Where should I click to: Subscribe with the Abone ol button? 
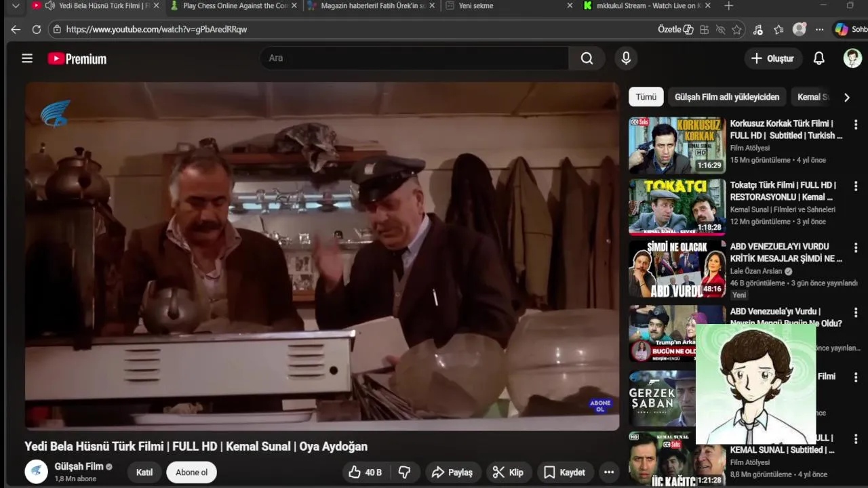click(191, 472)
